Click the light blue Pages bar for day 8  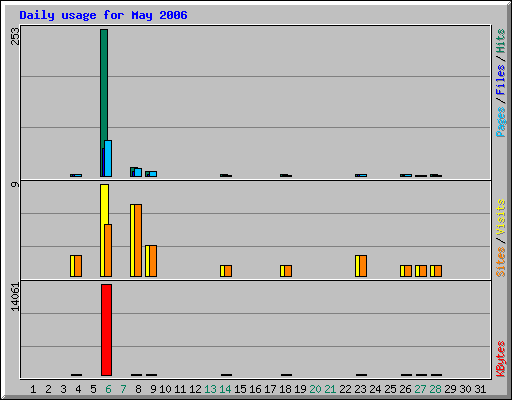[x=138, y=173]
